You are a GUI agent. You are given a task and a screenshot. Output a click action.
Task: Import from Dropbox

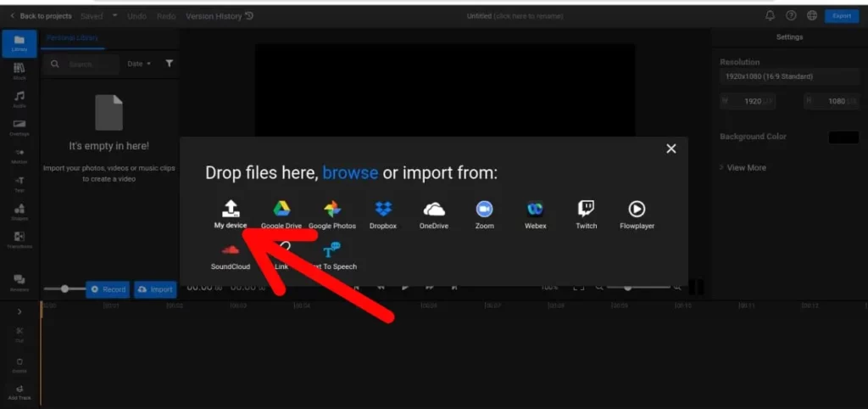(383, 215)
